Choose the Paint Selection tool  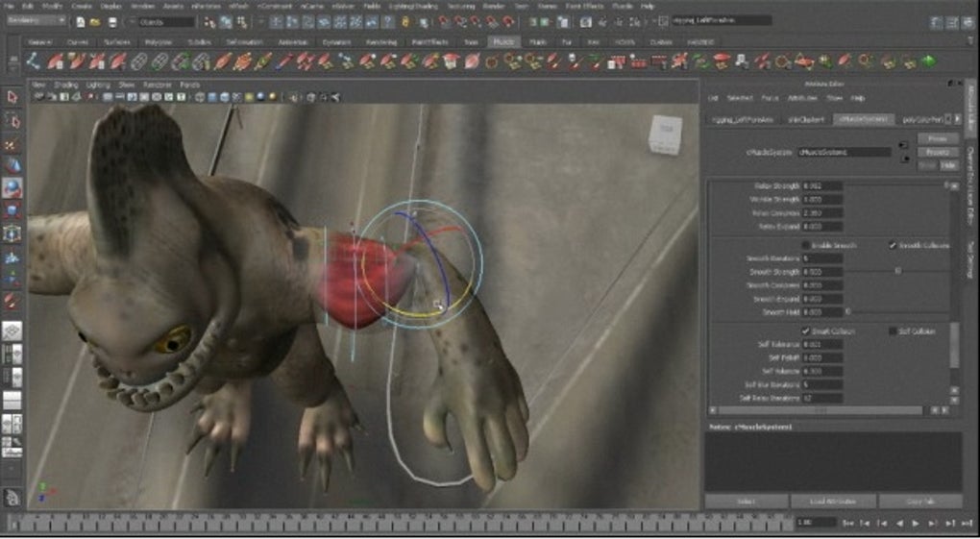(12, 144)
